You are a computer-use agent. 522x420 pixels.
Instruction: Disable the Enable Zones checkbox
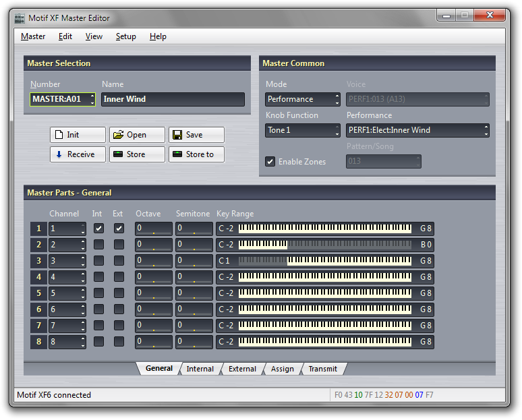(270, 162)
